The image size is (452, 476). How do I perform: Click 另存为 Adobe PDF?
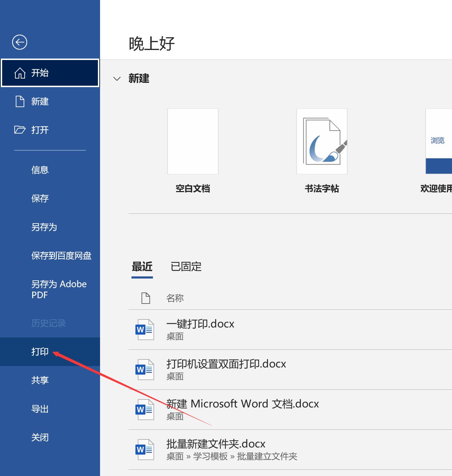coord(59,289)
